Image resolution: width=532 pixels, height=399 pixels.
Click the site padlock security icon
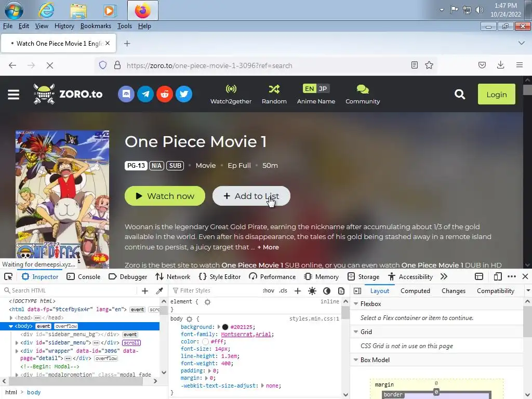coord(117,65)
